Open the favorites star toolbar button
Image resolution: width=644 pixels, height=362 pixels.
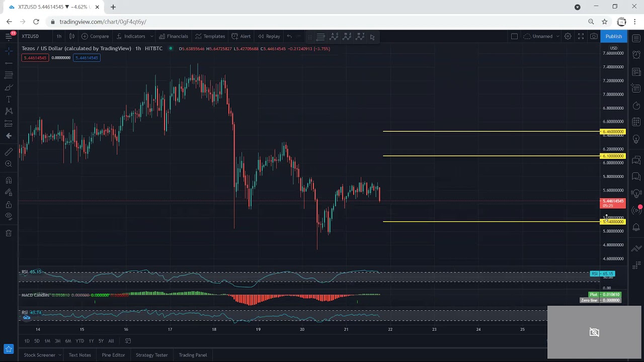(x=9, y=349)
